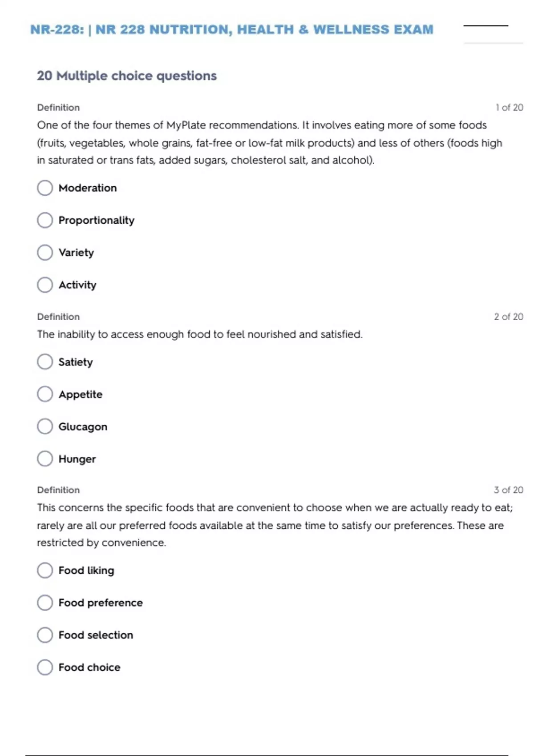Click the MyPlate themes definition text
534x756 pixels.
(x=269, y=143)
